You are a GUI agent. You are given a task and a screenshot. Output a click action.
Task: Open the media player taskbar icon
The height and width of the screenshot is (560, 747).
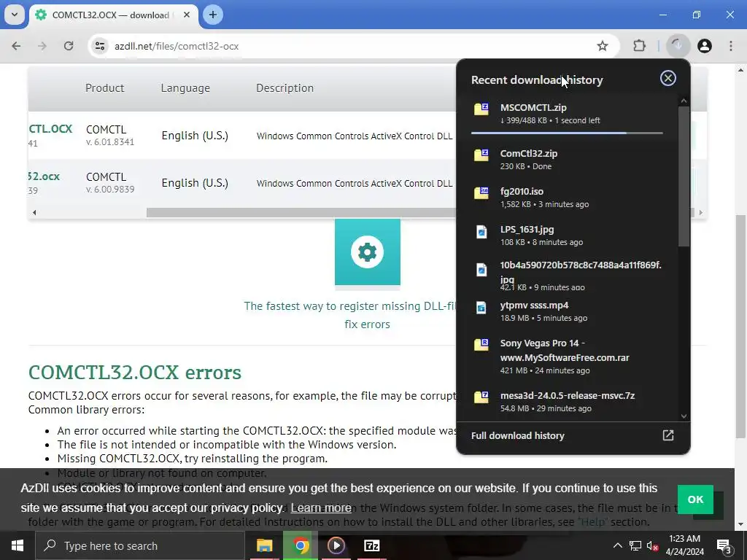coord(336,545)
